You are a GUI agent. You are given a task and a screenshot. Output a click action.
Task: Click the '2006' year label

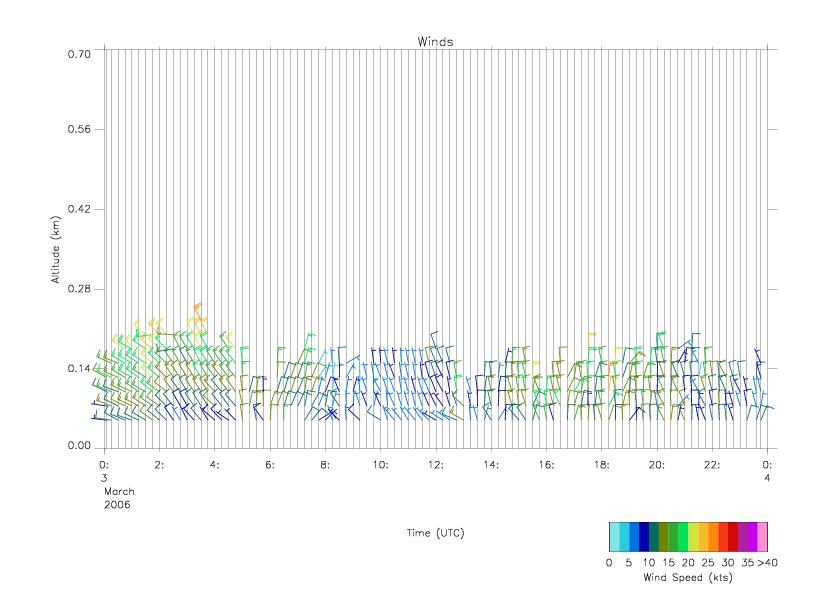pyautogui.click(x=117, y=504)
